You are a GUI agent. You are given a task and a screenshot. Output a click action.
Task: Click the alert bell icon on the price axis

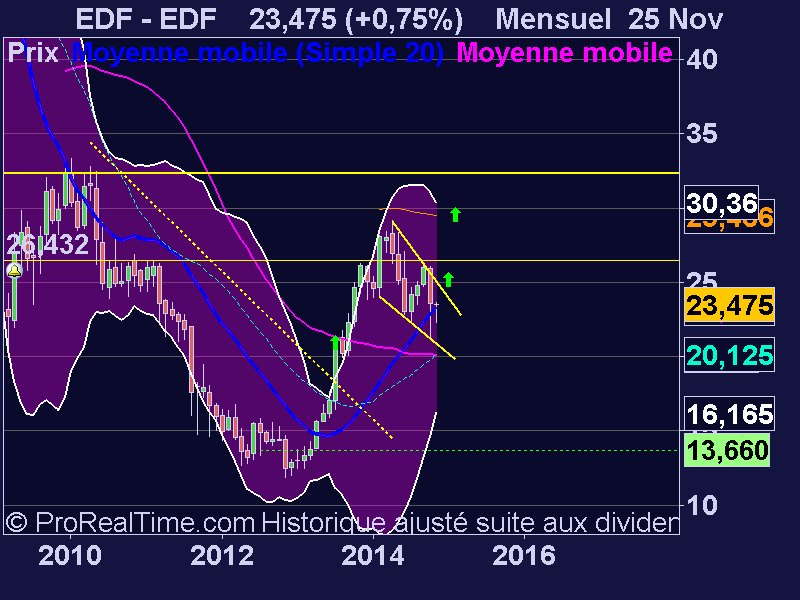pyautogui.click(x=14, y=270)
